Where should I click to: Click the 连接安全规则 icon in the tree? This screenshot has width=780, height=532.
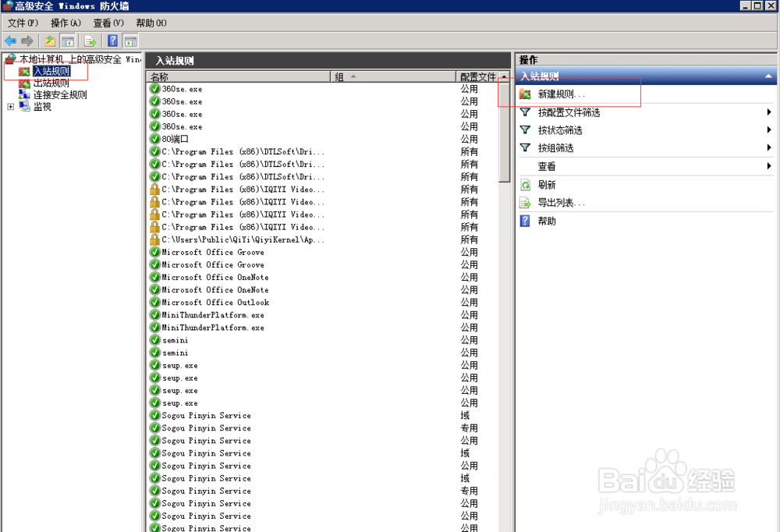[24, 94]
